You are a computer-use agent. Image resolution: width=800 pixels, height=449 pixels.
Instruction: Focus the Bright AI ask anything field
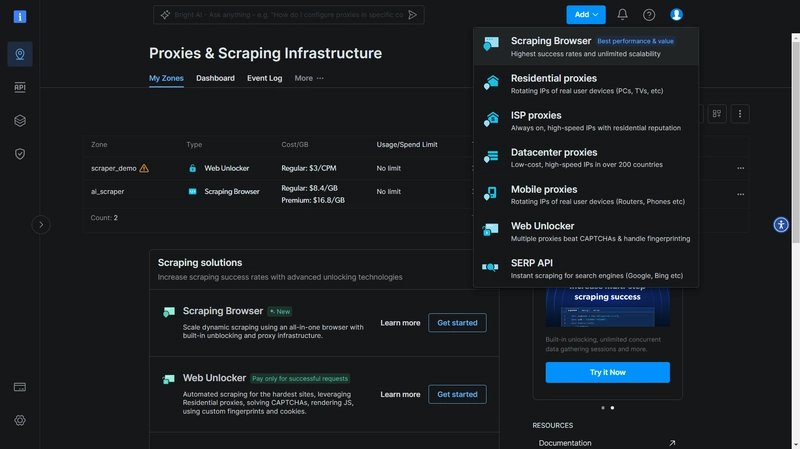point(288,15)
